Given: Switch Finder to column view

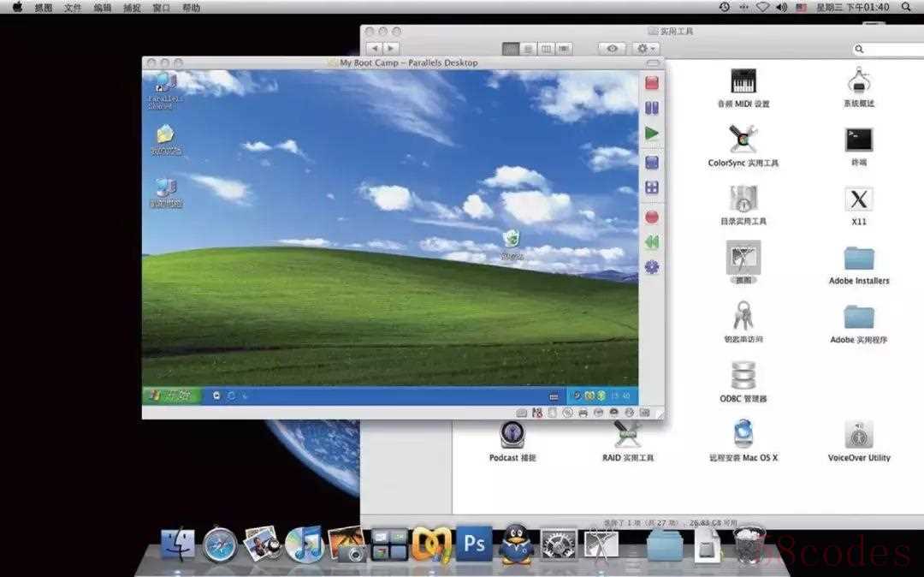Looking at the screenshot, I should point(546,49).
